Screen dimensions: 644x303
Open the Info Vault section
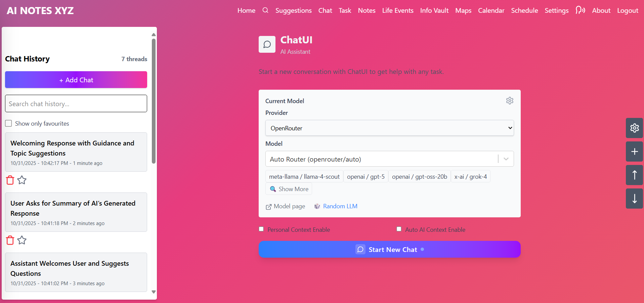pos(434,10)
